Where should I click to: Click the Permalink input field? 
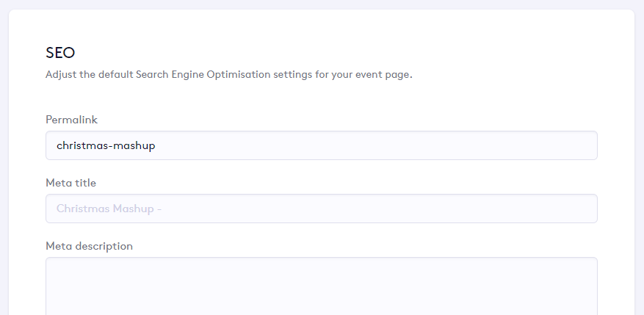[x=321, y=145]
